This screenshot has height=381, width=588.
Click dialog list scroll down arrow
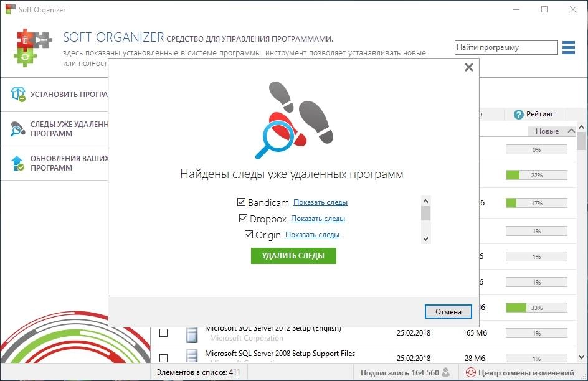pyautogui.click(x=425, y=238)
